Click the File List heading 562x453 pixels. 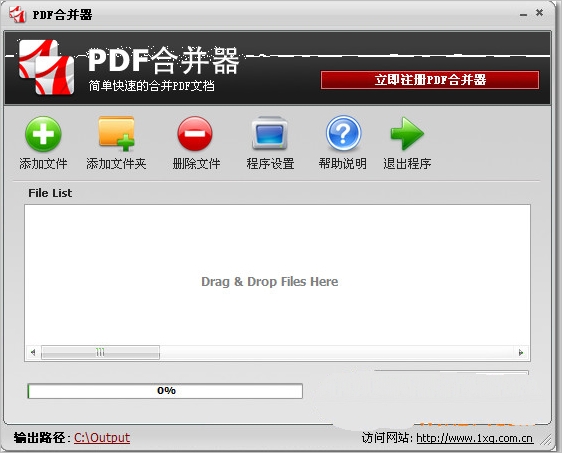pyautogui.click(x=50, y=193)
